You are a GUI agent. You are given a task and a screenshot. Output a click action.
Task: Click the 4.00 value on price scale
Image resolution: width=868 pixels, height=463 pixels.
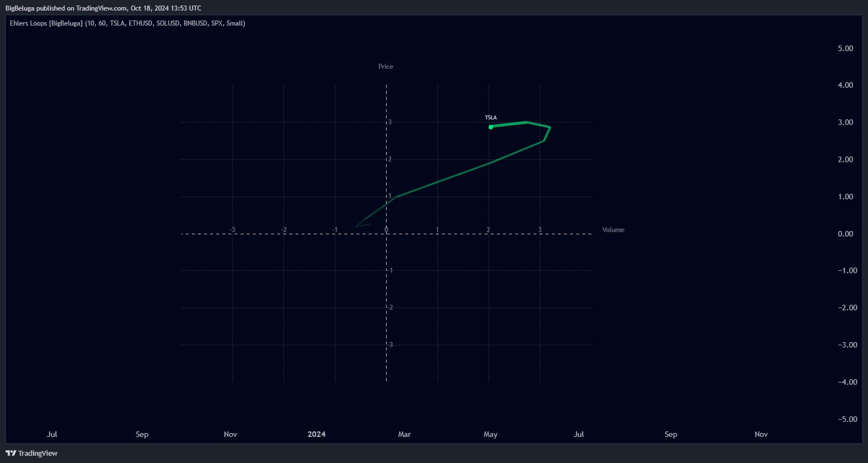click(845, 85)
